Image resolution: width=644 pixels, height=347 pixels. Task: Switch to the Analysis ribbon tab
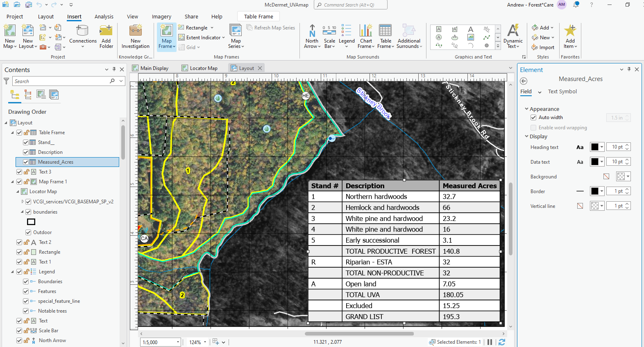click(104, 17)
